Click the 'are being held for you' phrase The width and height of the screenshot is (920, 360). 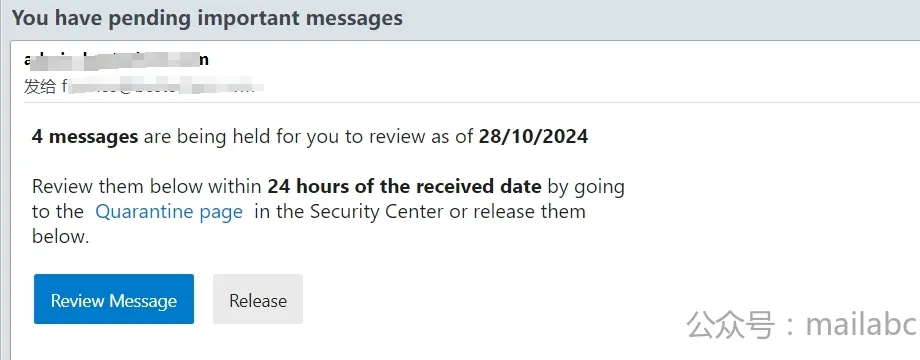pyautogui.click(x=242, y=137)
